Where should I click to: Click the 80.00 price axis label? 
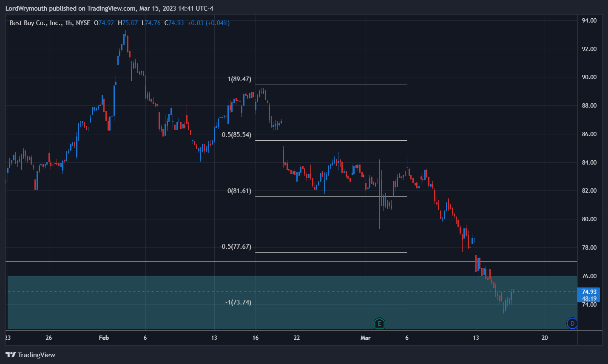click(589, 219)
